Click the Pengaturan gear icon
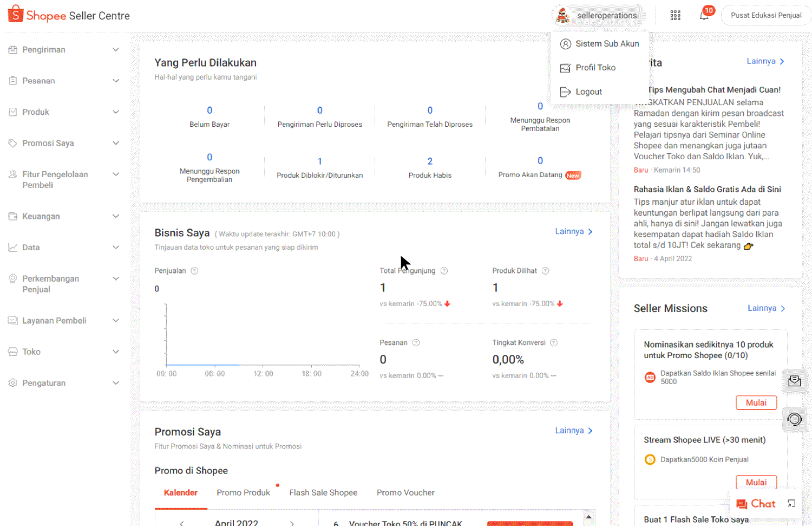 click(13, 383)
